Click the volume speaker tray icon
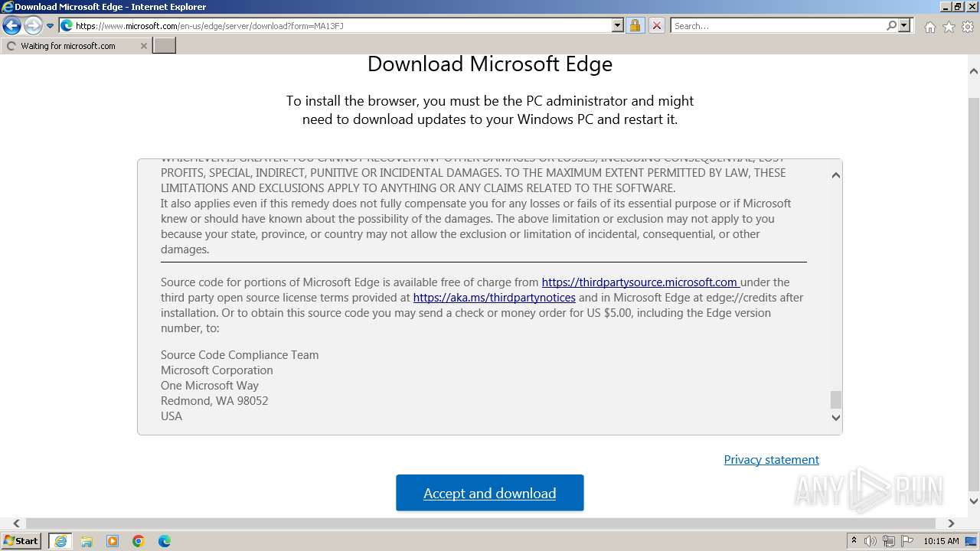The height and width of the screenshot is (551, 980). click(871, 541)
